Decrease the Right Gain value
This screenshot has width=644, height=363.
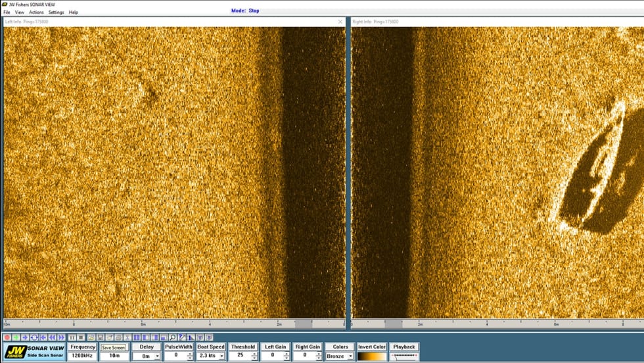pyautogui.click(x=319, y=358)
